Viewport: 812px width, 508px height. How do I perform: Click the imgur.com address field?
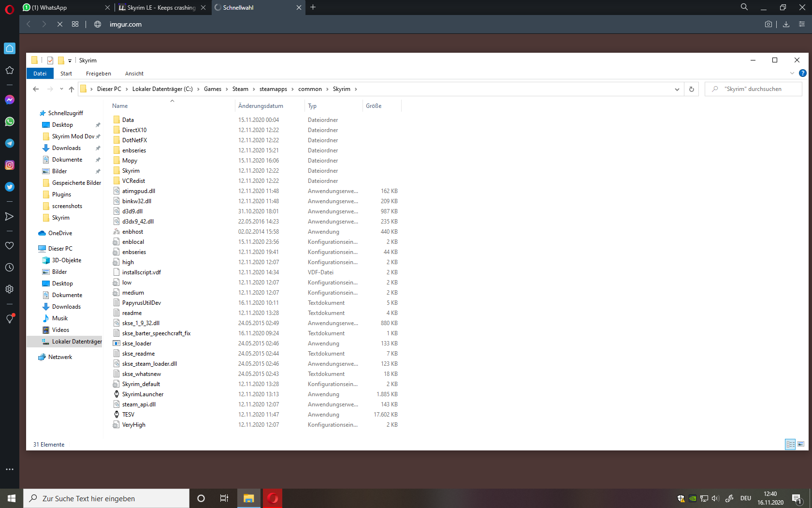click(x=126, y=24)
